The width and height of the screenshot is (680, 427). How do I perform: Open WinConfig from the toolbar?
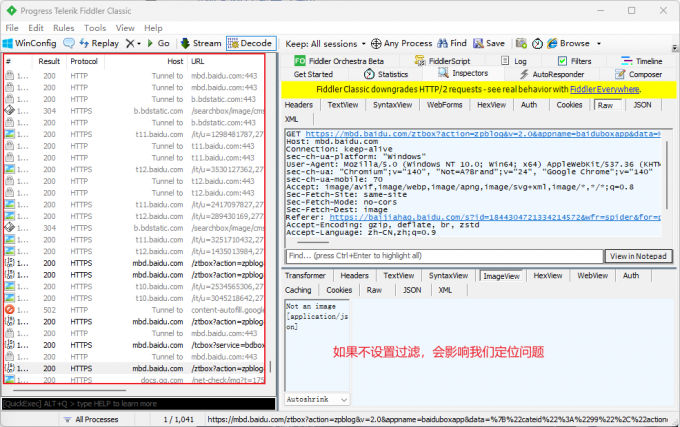click(x=30, y=44)
